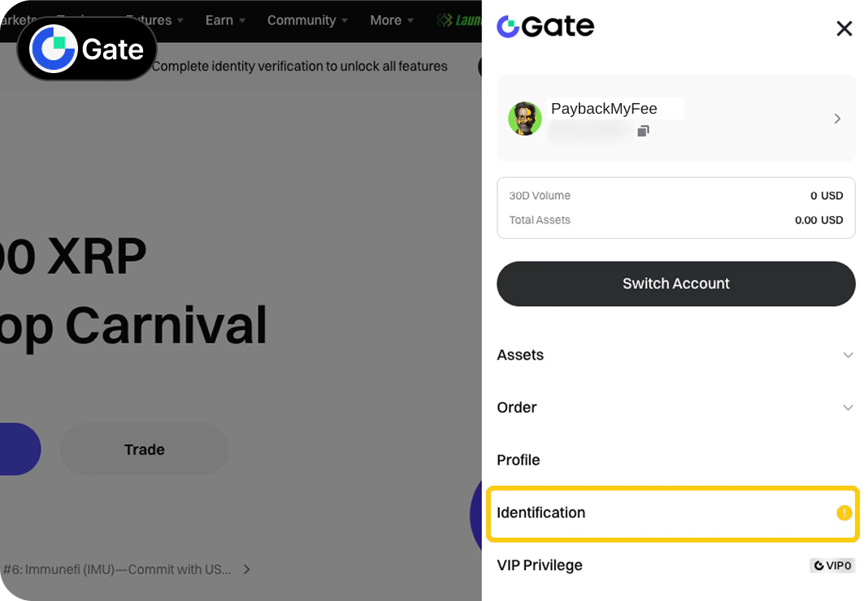Open the Profile menu item
The width and height of the screenshot is (868, 601).
pyautogui.click(x=675, y=460)
